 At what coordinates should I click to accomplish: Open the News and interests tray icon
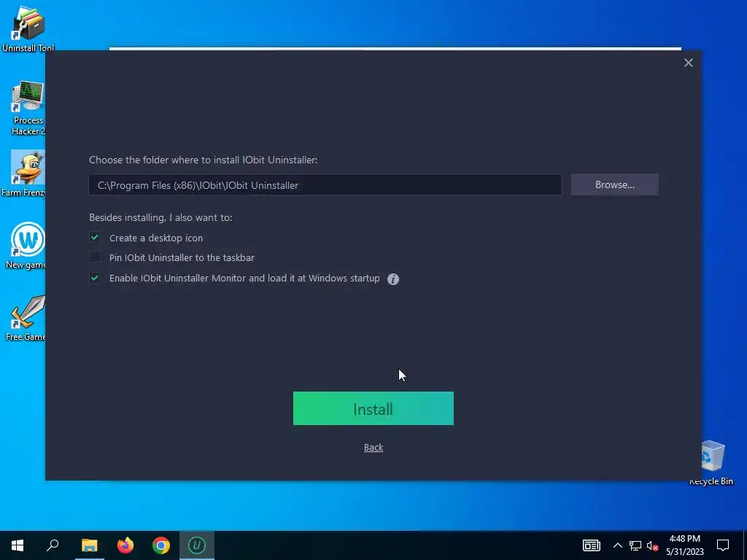[x=591, y=545]
